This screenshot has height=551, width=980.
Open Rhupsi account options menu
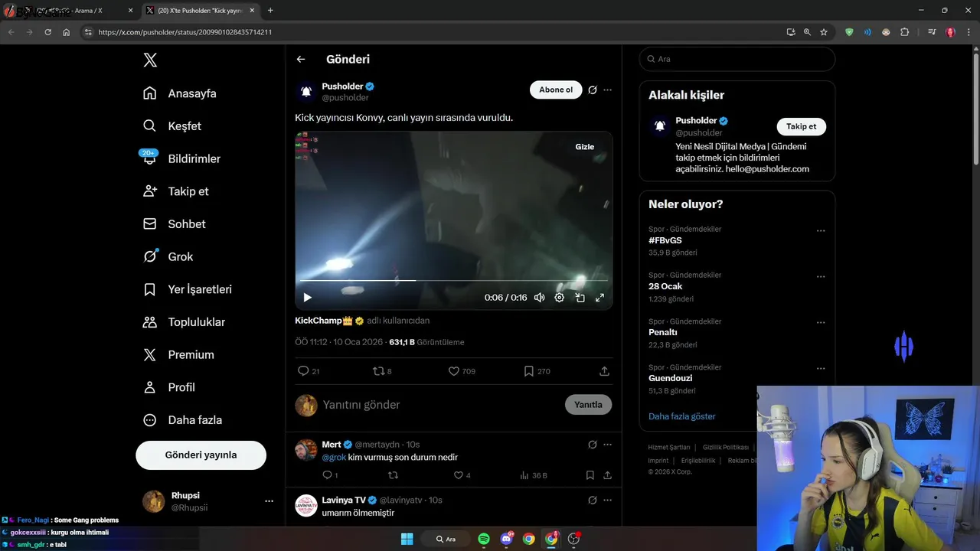pyautogui.click(x=269, y=501)
